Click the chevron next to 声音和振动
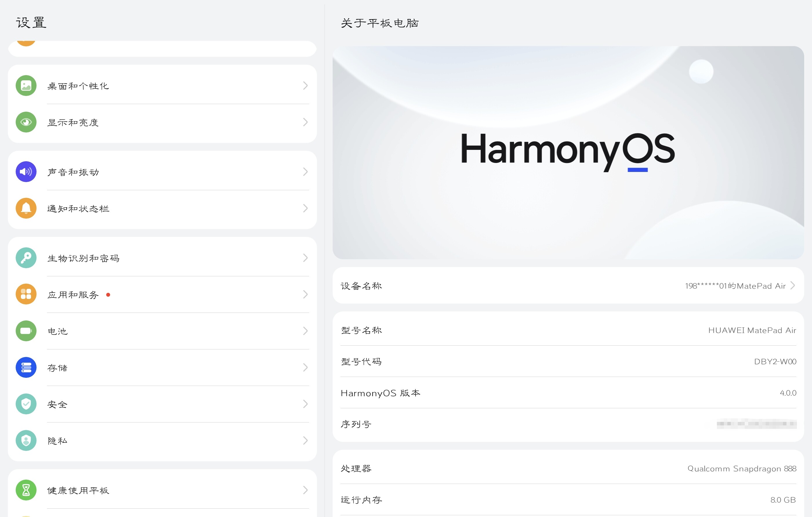 305,172
